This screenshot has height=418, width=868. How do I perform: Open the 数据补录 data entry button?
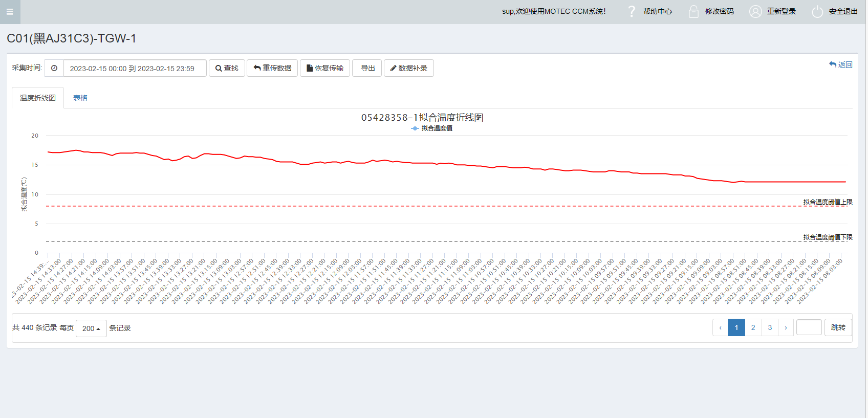pyautogui.click(x=408, y=68)
